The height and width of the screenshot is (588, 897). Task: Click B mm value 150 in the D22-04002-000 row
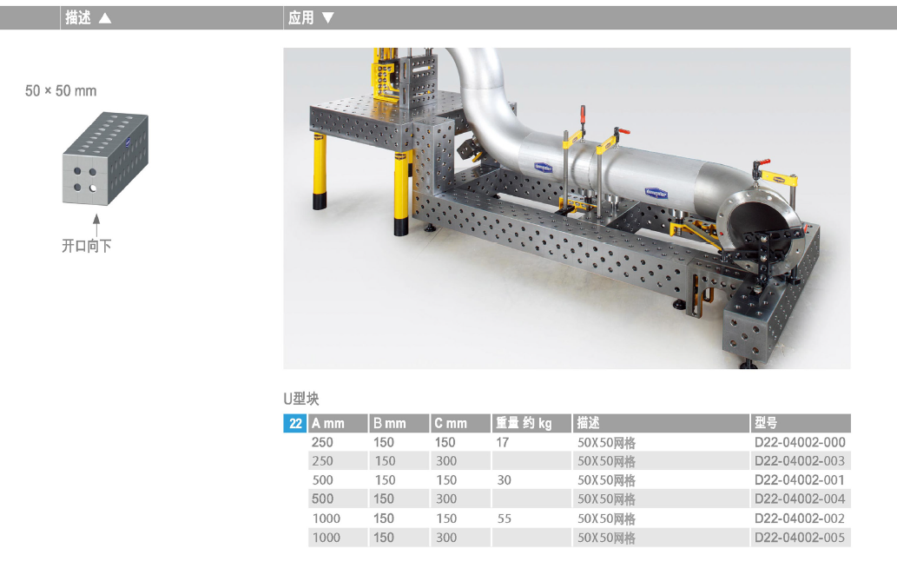[x=384, y=442]
